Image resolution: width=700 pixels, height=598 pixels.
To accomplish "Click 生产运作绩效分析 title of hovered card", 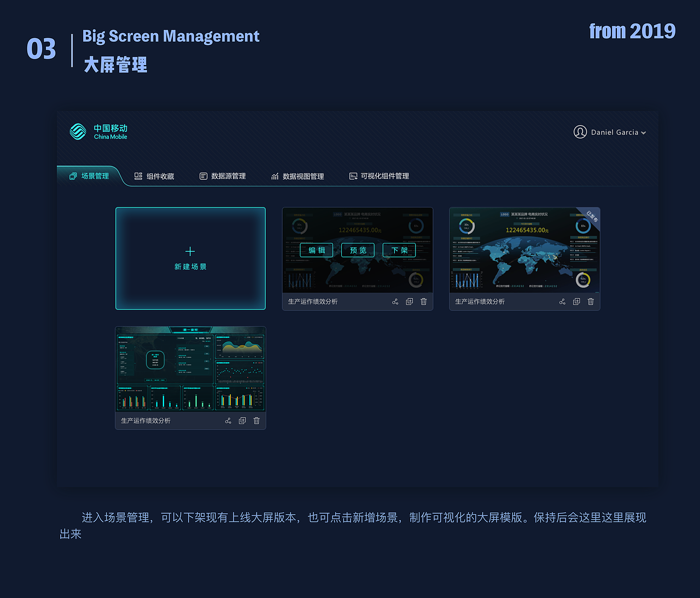I will tap(313, 301).
